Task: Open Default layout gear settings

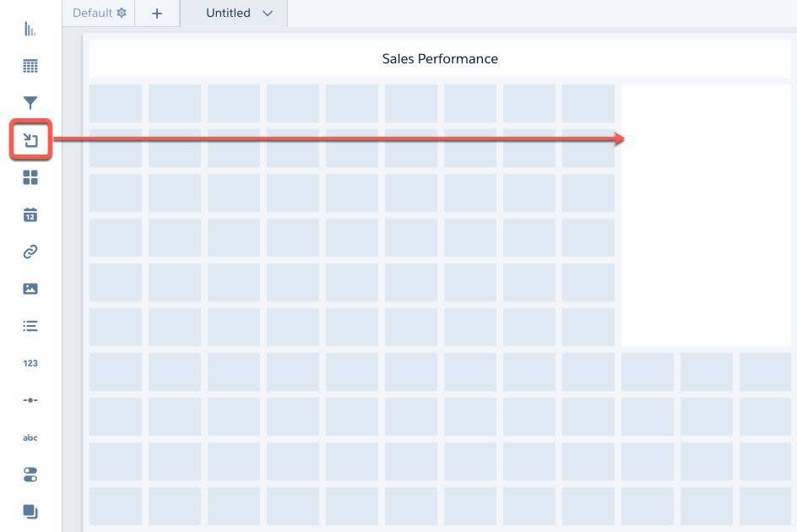Action: (122, 13)
